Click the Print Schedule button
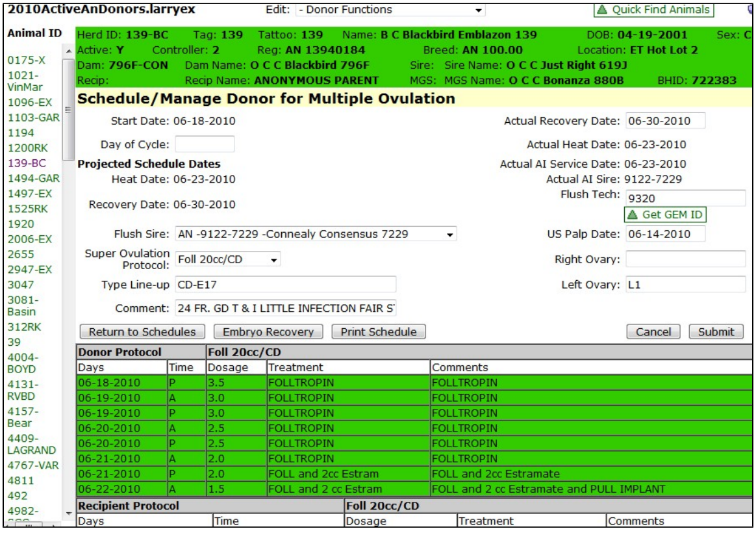The width and height of the screenshot is (756, 533). pyautogui.click(x=379, y=332)
